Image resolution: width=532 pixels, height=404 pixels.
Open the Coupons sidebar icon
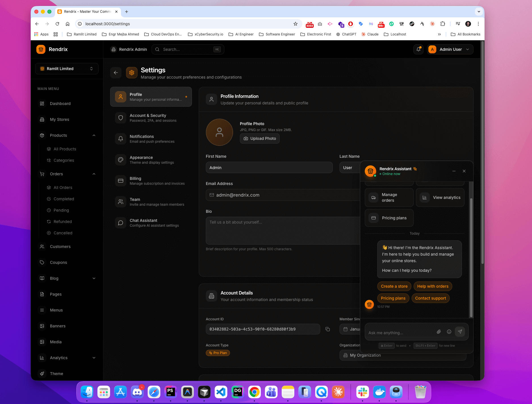pos(42,262)
